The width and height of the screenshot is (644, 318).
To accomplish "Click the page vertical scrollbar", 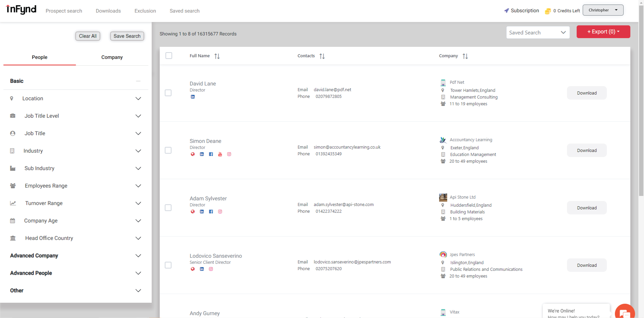I will coord(641,100).
